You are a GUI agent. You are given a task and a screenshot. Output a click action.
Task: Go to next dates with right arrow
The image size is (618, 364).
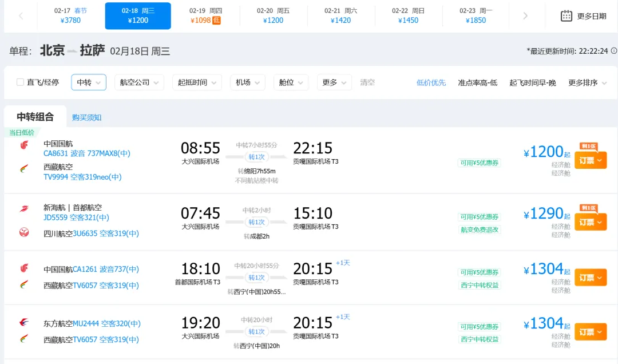point(525,16)
